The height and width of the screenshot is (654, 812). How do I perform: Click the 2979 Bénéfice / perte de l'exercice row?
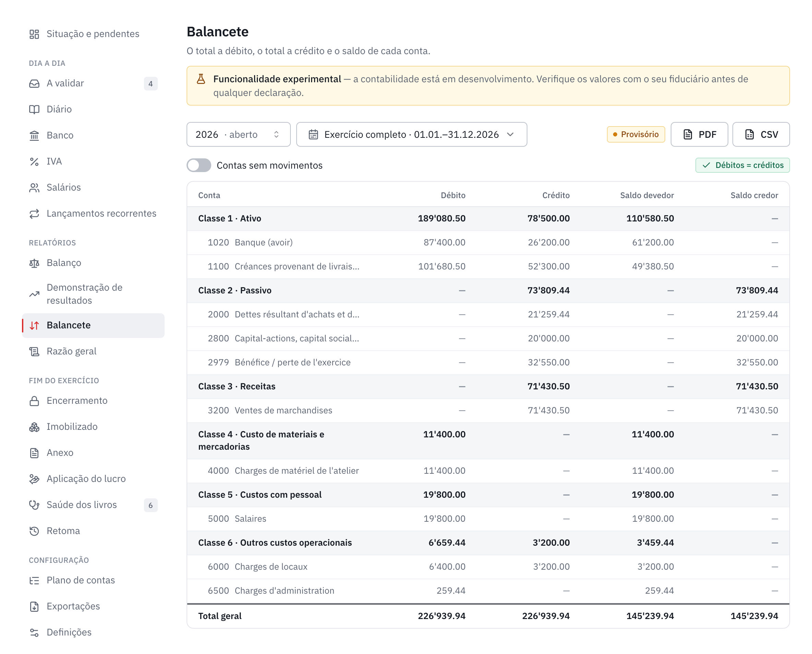(488, 362)
